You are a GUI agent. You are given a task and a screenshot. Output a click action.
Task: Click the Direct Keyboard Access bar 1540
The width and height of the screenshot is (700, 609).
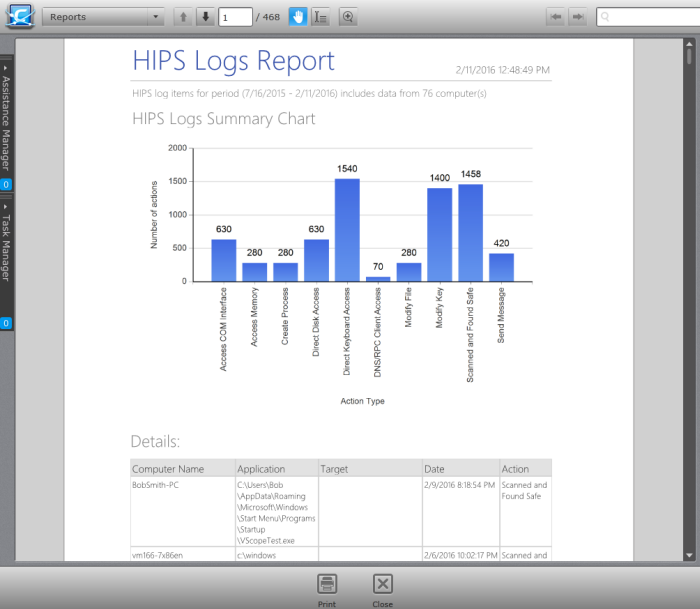(x=347, y=230)
